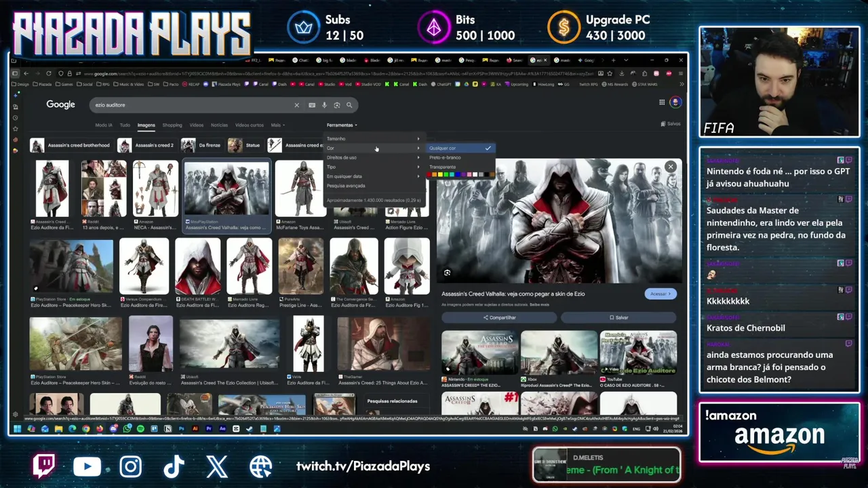
Task: Open the 'DEATH BATTLE' Ezio thumbnail
Action: point(197,266)
